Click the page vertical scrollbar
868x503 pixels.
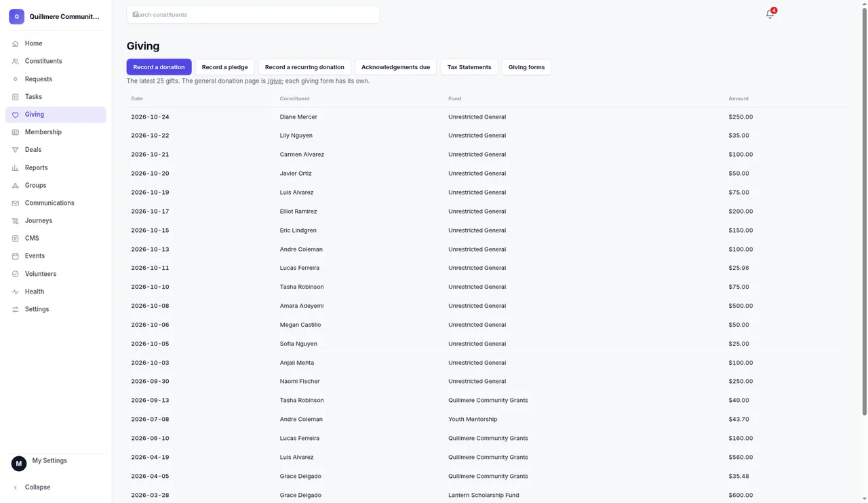[864, 210]
